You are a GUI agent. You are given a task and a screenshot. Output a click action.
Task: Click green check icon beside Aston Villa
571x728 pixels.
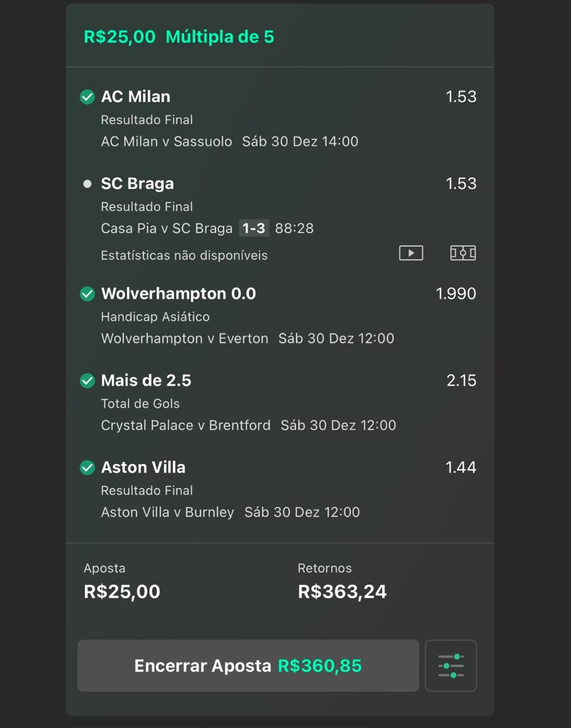tap(87, 468)
